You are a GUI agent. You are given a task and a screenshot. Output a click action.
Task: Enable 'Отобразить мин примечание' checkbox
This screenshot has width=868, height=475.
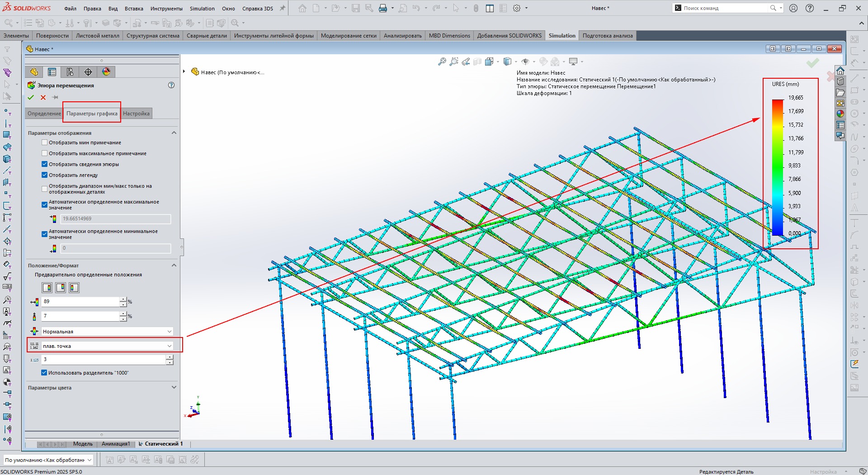click(x=44, y=142)
